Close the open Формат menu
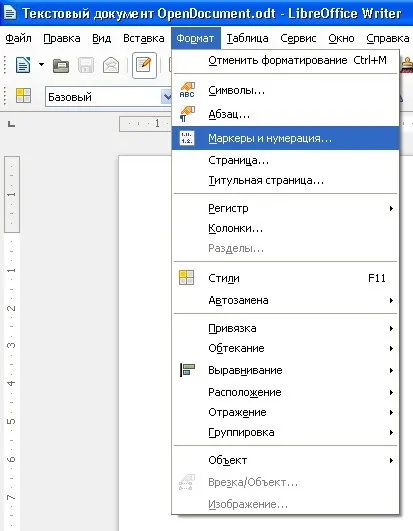This screenshot has height=531, width=413. tap(196, 38)
